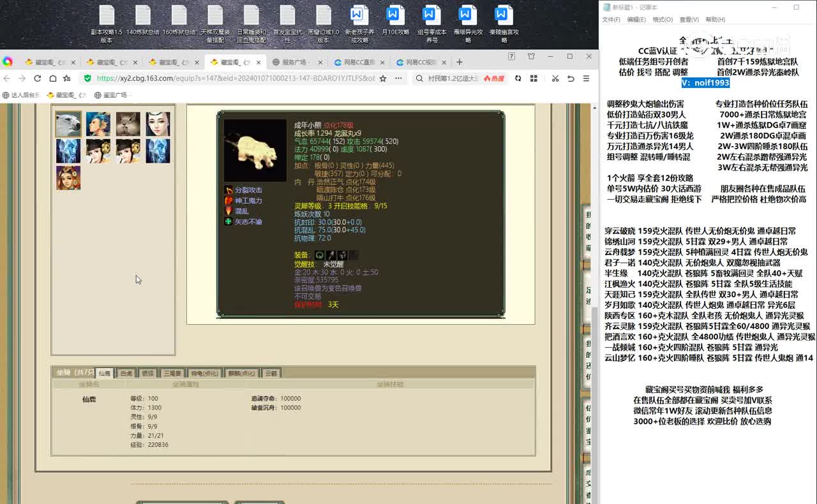Click the browser screenshot scissors icon
The image size is (817, 504).
pyautogui.click(x=555, y=78)
